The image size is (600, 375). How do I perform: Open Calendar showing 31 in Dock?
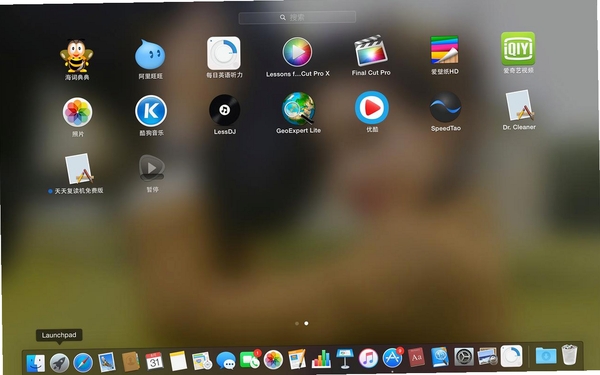pyautogui.click(x=154, y=361)
